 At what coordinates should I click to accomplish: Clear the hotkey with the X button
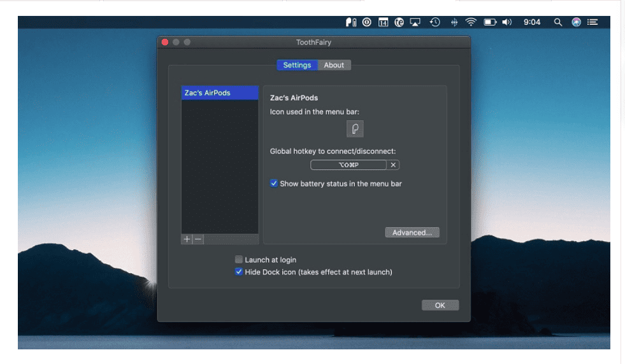pos(393,165)
